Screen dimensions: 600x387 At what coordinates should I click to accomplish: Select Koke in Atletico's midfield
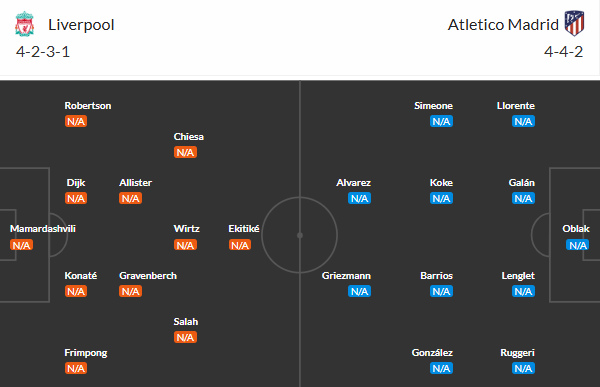click(441, 183)
